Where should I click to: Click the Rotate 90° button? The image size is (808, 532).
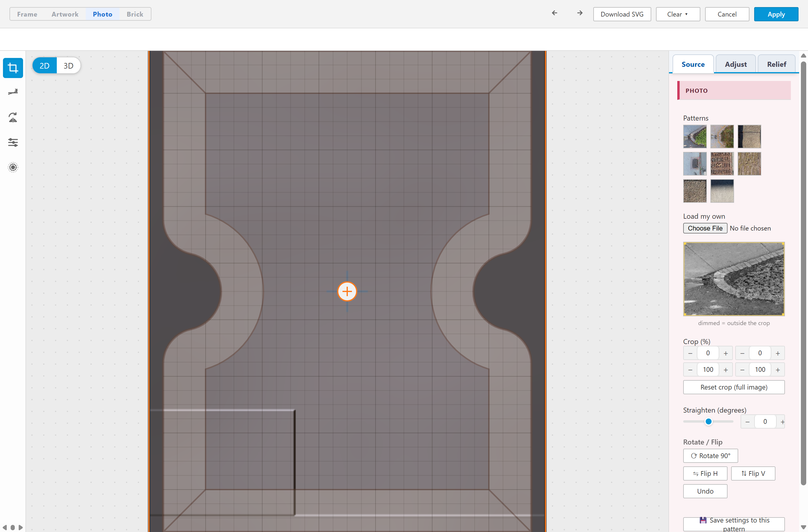point(711,456)
